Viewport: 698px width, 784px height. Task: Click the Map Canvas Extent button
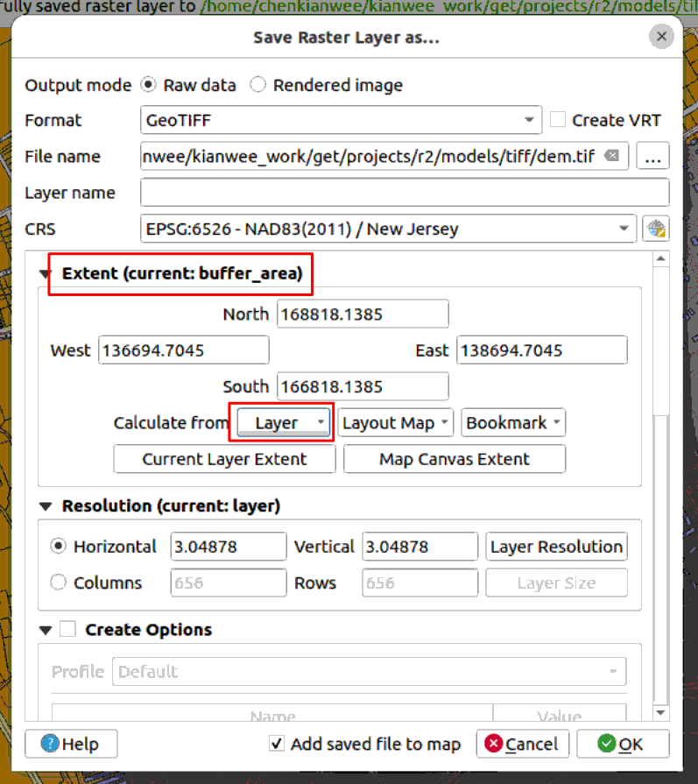[454, 459]
